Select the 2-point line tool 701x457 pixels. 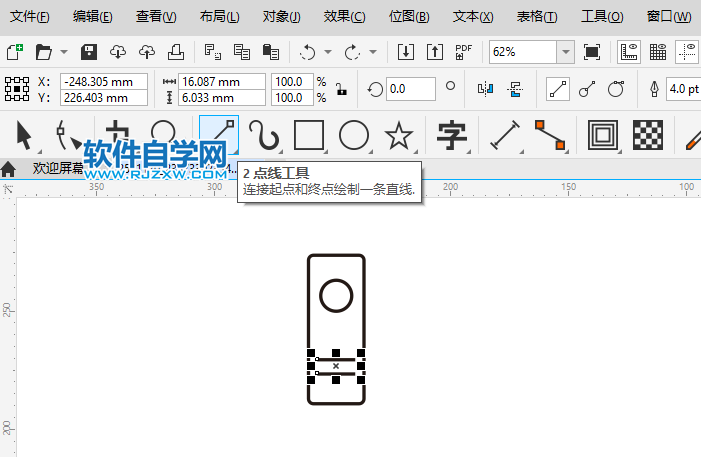[219, 134]
